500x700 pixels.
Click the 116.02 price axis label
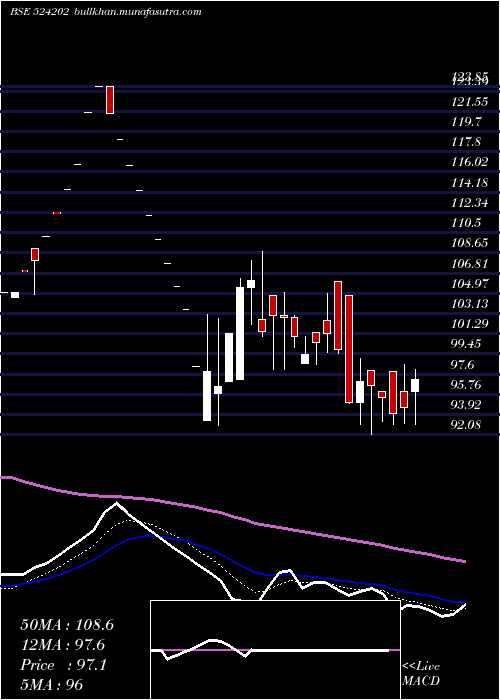[469, 162]
